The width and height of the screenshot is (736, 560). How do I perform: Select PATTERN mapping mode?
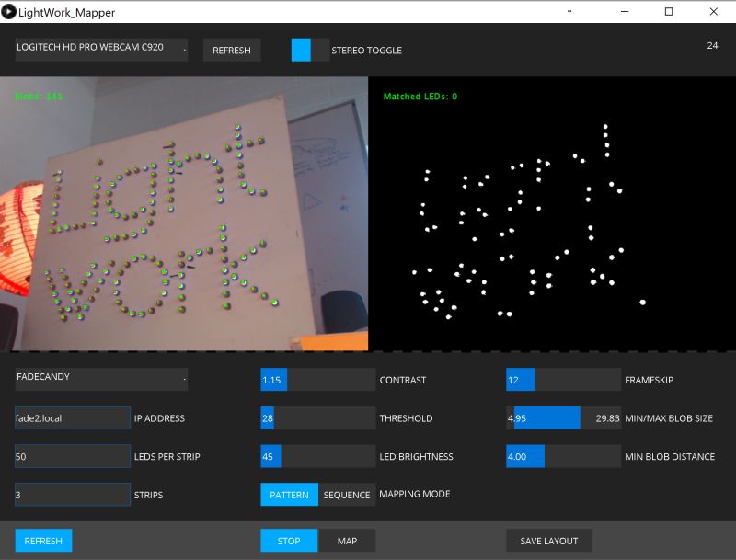(x=289, y=494)
